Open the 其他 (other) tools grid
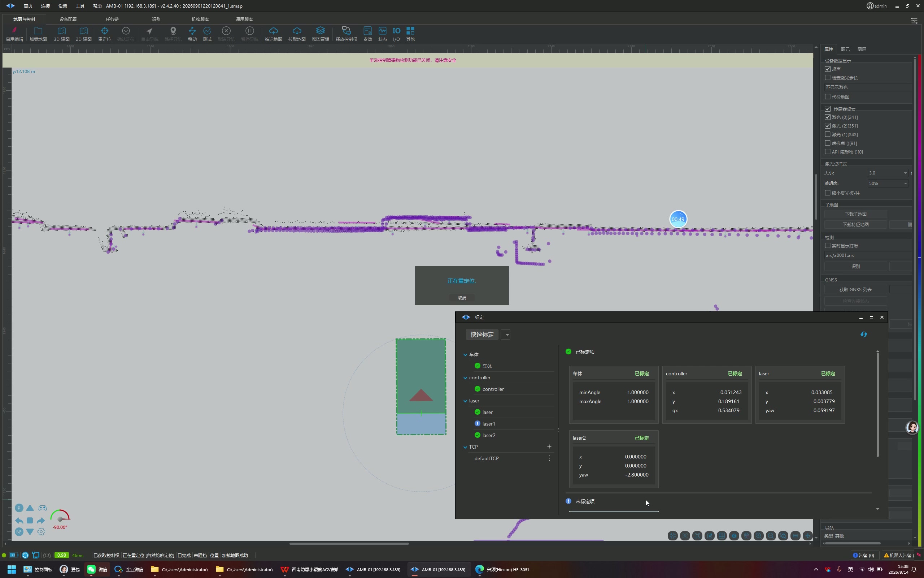924x578 pixels. point(410,34)
